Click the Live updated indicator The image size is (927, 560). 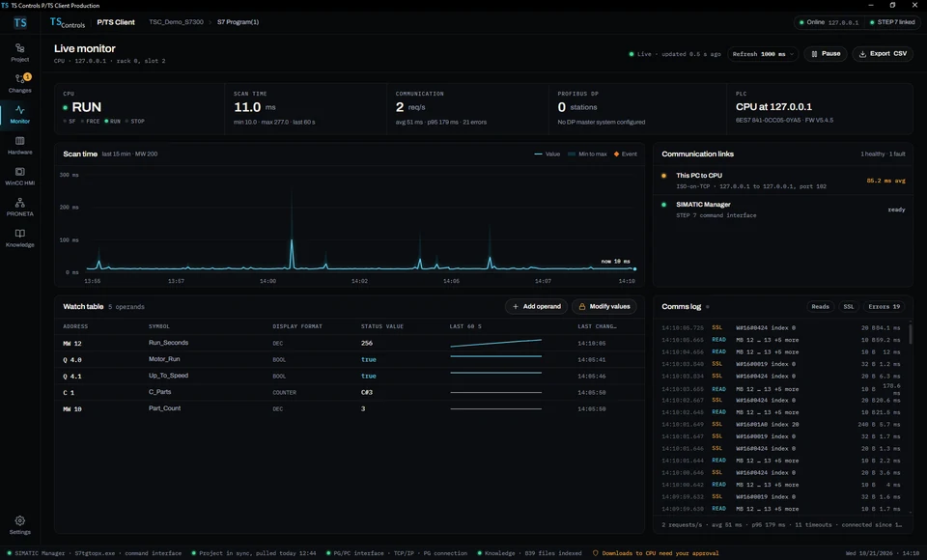pos(675,54)
